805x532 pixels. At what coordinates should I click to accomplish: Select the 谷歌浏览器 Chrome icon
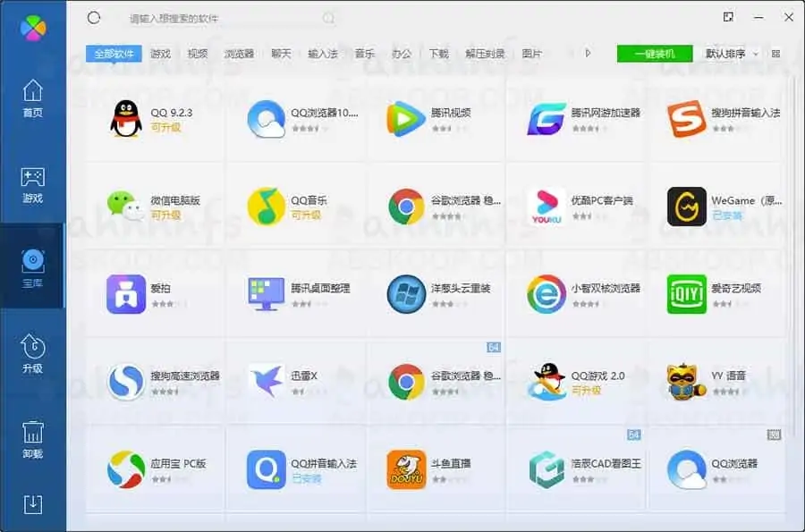(x=406, y=207)
